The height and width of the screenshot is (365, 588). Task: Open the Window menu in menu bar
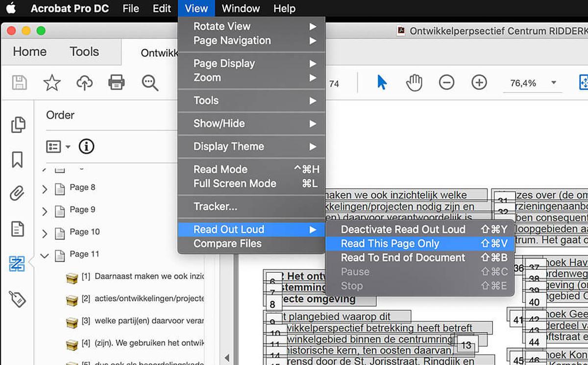coord(240,8)
